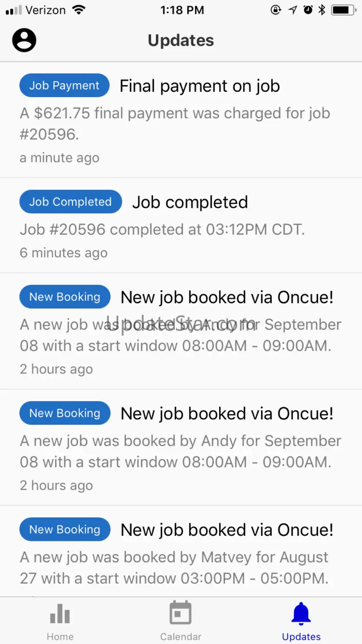Tap the Updates bell icon
Image resolution: width=362 pixels, height=644 pixels.
[x=301, y=613]
